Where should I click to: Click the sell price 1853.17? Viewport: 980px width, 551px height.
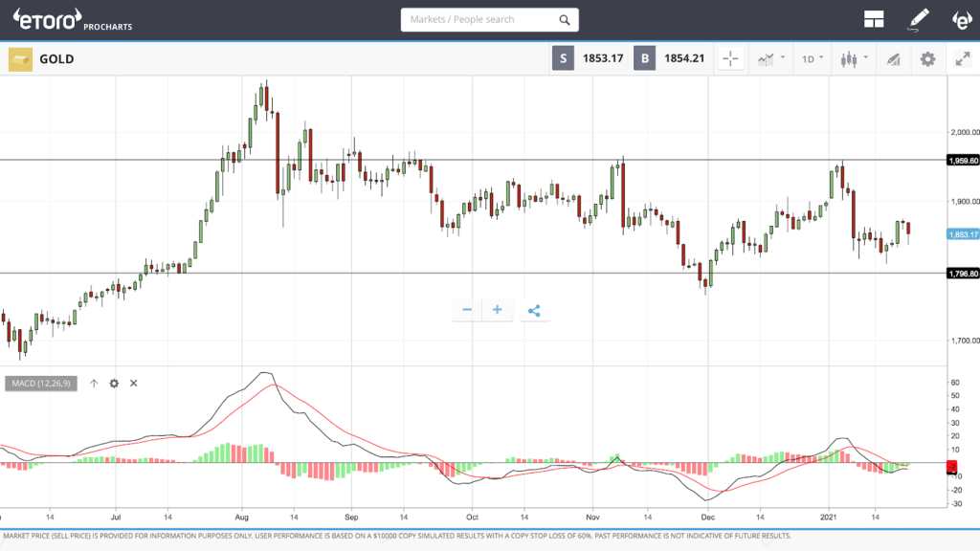(x=603, y=58)
